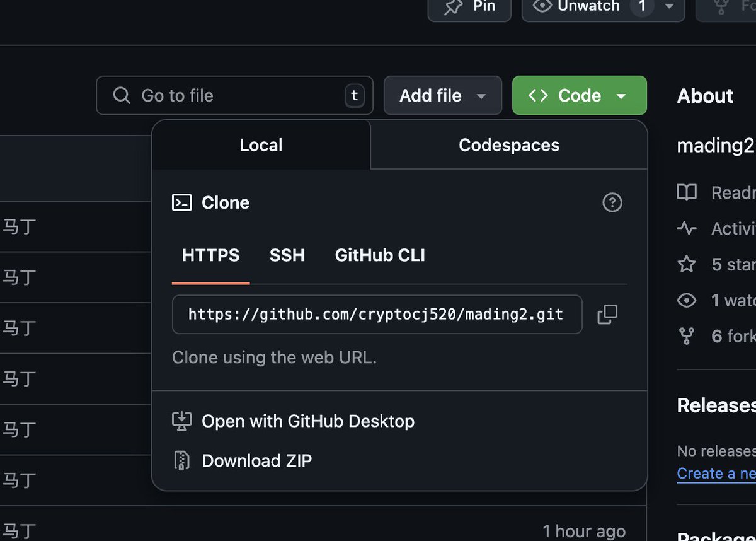Click the GitHub Desktop download icon
This screenshot has height=541, width=756.
(181, 421)
